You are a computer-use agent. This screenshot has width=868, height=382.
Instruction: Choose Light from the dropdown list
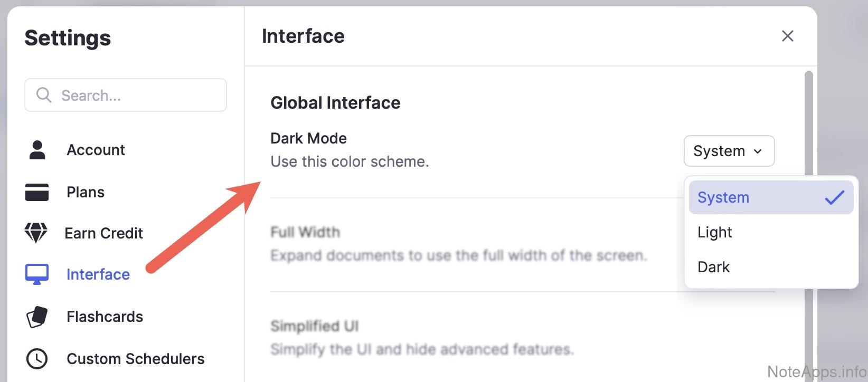point(715,232)
